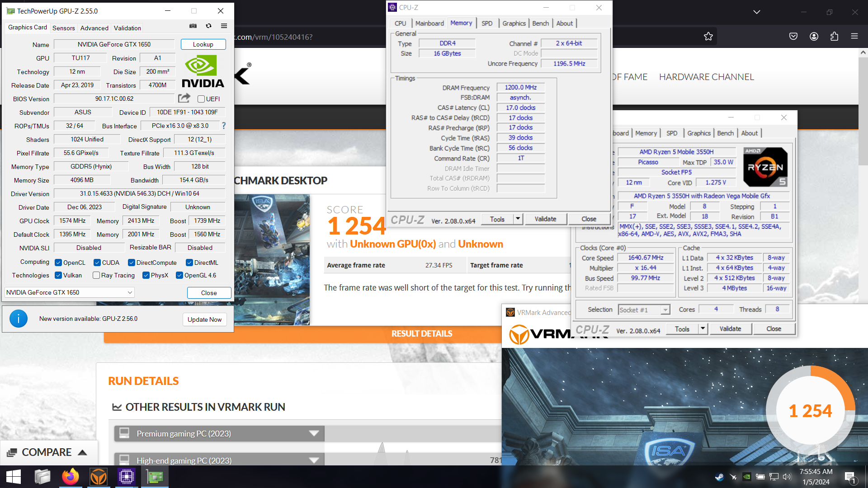
Task: Open File Explorer from the taskbar
Action: tap(42, 477)
